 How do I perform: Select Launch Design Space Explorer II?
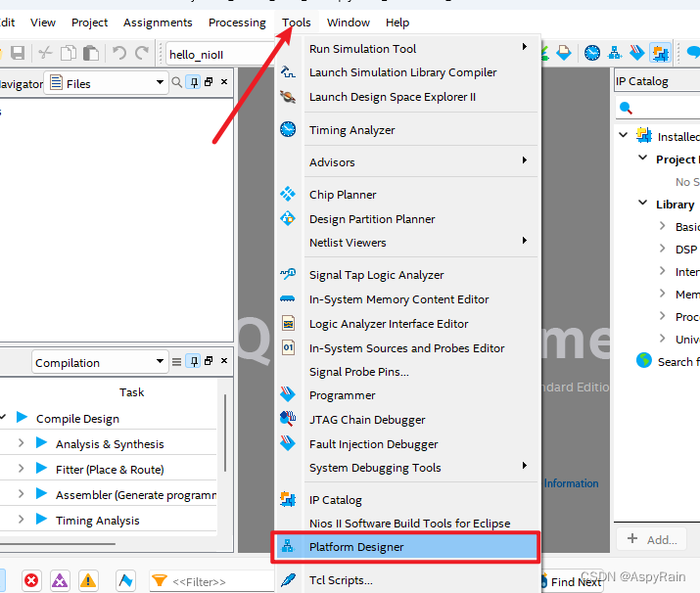coord(405,97)
